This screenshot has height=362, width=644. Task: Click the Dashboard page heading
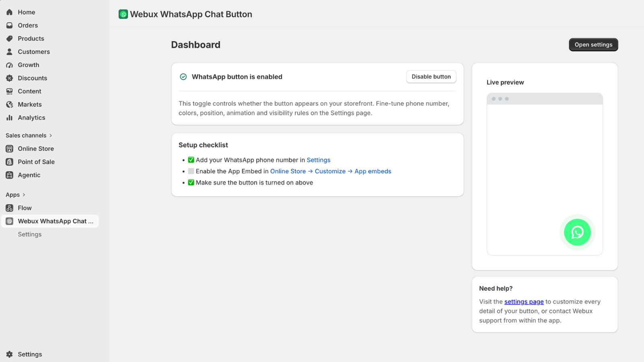pyautogui.click(x=196, y=45)
